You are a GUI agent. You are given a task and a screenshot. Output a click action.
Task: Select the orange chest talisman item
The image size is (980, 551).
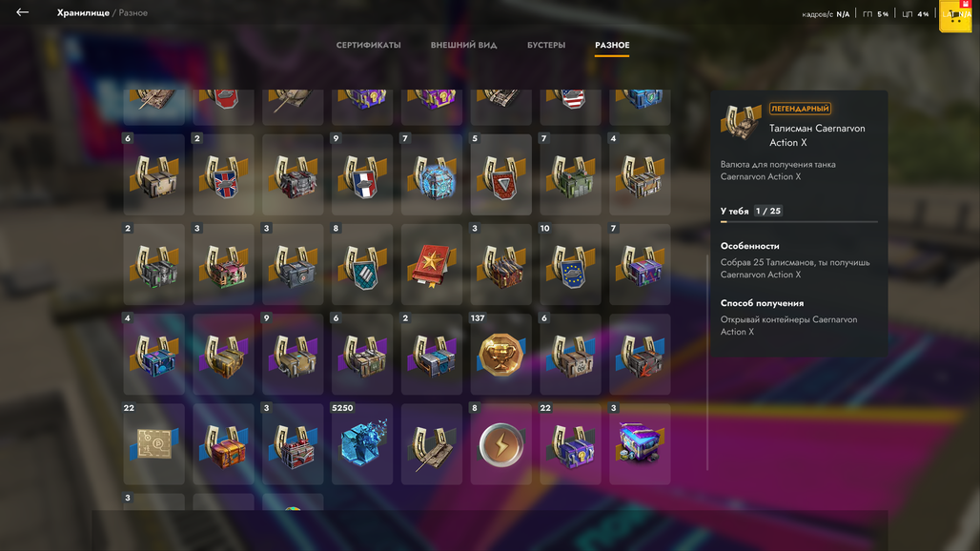coord(223,444)
